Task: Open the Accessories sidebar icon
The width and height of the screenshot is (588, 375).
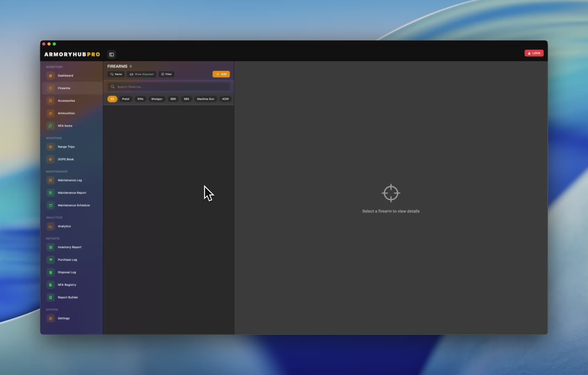Action: [50, 101]
